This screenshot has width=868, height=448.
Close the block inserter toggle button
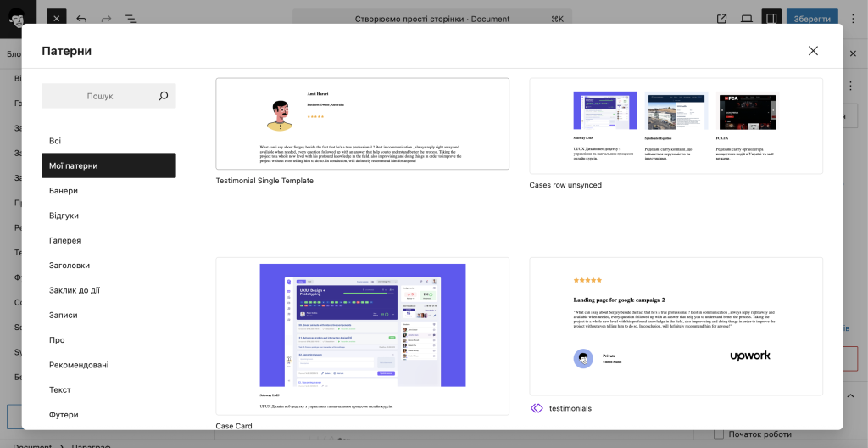click(x=55, y=18)
